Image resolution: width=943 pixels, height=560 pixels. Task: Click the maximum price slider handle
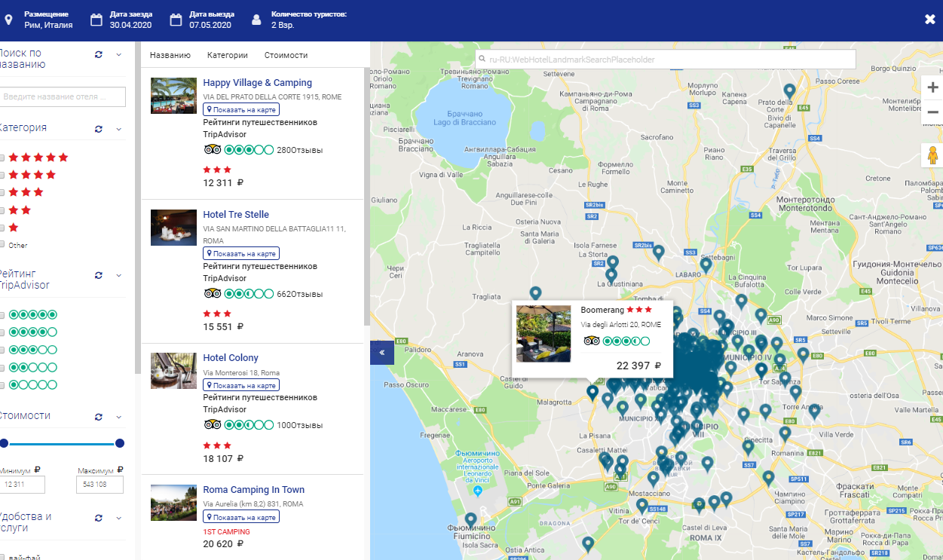120,443
